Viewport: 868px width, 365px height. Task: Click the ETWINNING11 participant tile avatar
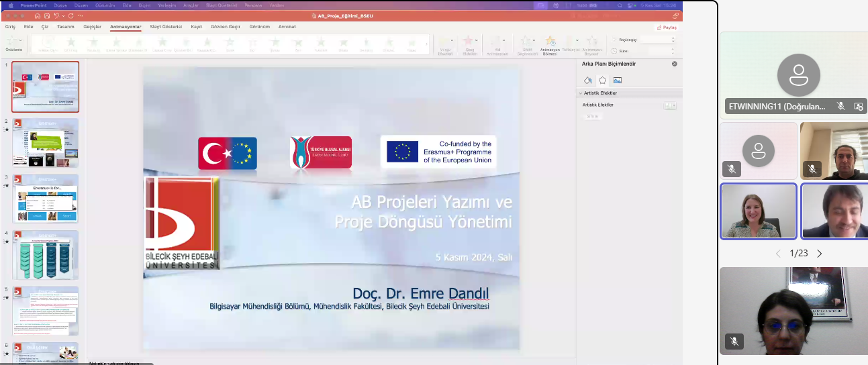(x=798, y=75)
